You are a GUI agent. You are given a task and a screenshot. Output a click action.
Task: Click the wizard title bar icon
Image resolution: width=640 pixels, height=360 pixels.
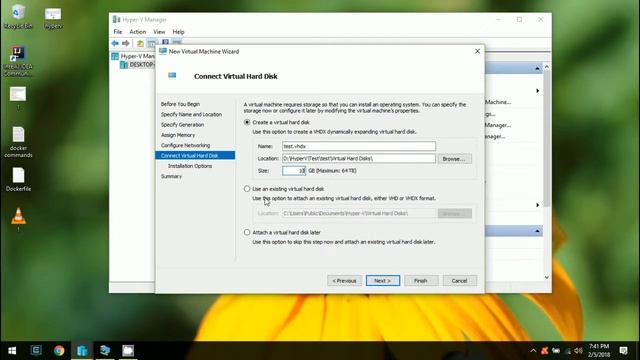point(163,51)
